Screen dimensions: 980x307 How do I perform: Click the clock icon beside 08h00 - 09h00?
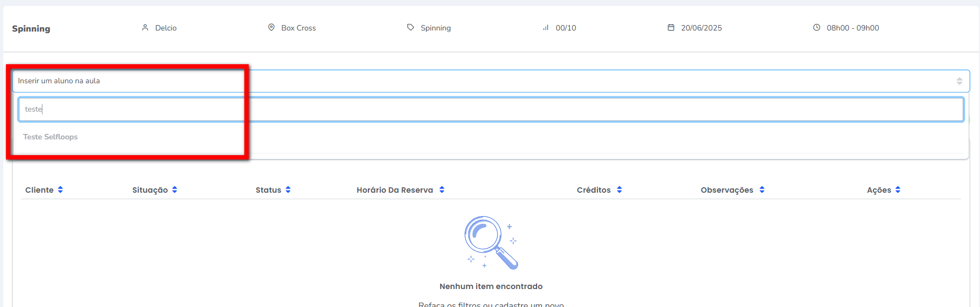816,27
